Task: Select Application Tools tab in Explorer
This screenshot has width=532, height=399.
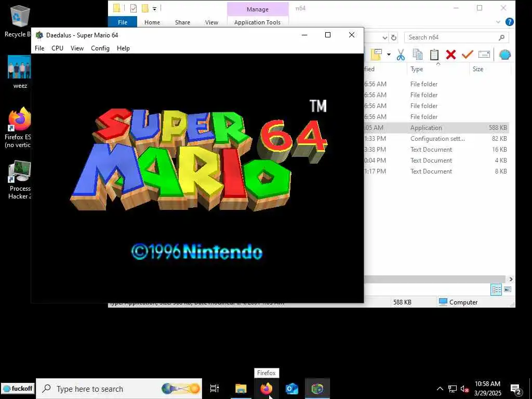Action: [258, 22]
